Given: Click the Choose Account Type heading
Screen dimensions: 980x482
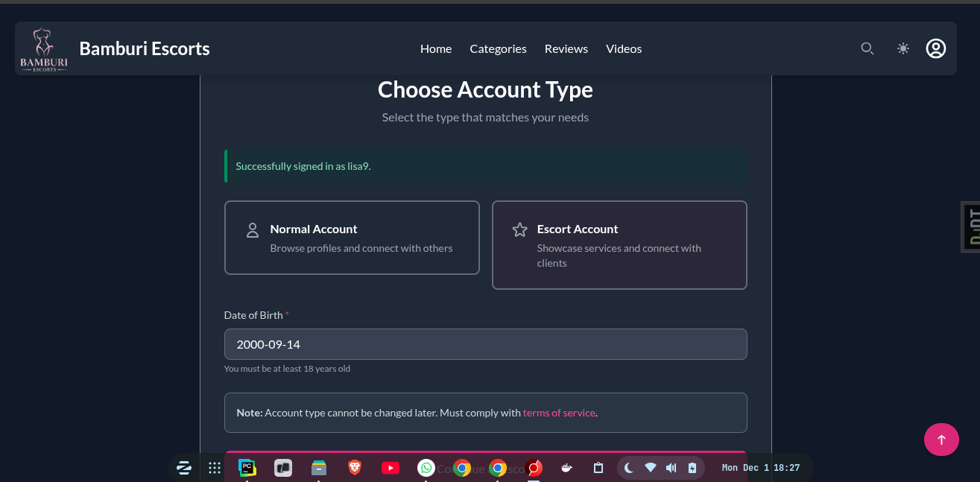Looking at the screenshot, I should (x=485, y=89).
